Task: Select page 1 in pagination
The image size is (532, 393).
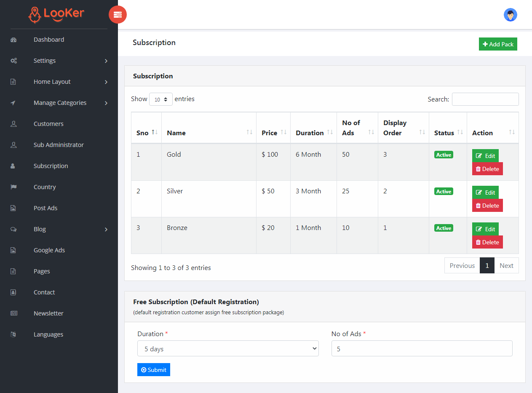Action: [x=487, y=265]
